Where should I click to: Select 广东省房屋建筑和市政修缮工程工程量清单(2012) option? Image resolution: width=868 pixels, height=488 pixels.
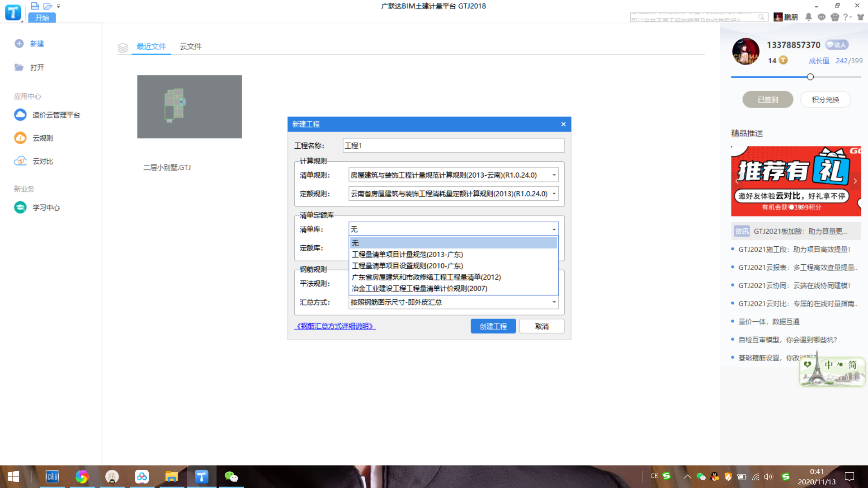click(453, 277)
